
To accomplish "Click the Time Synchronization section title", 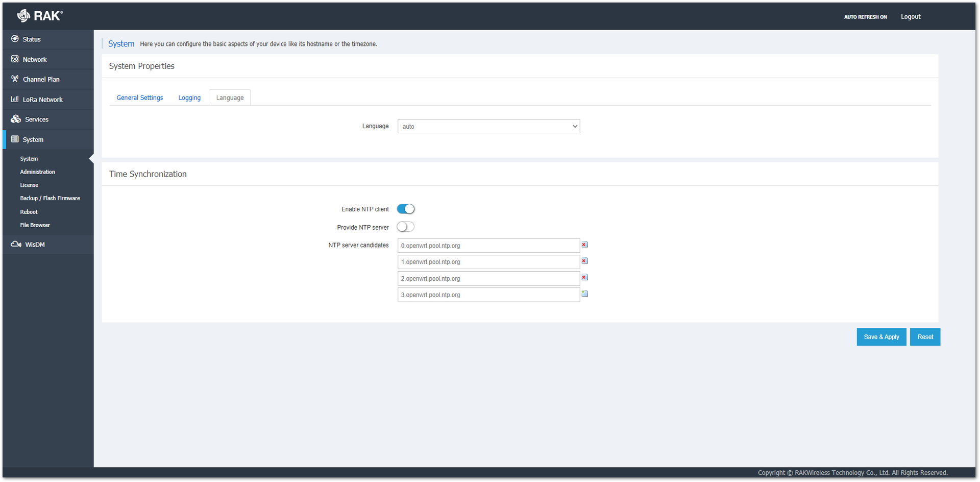I will pyautogui.click(x=148, y=174).
